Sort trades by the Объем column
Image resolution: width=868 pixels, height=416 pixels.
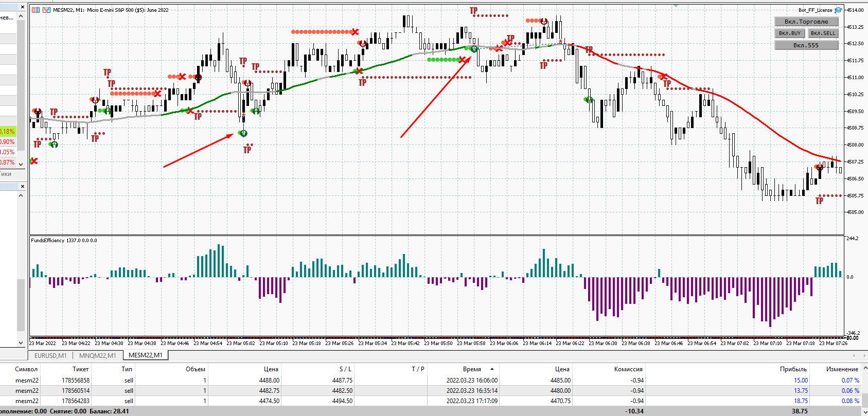tap(196, 369)
